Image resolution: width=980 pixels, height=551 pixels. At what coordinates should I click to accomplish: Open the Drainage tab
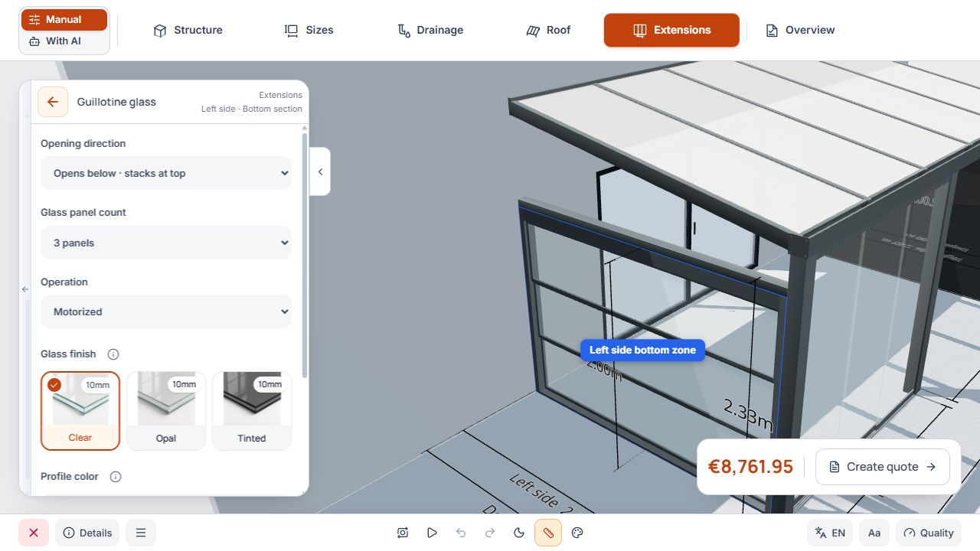430,30
